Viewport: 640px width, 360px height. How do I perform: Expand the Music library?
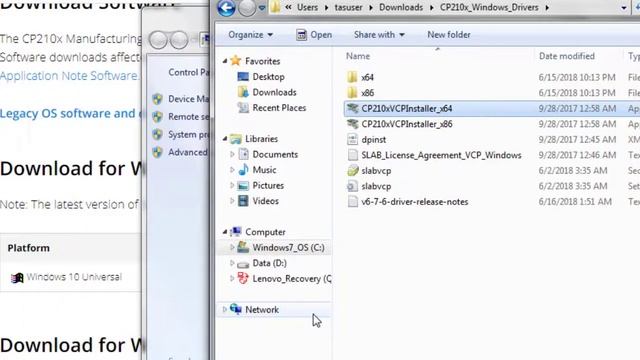pyautogui.click(x=232, y=170)
